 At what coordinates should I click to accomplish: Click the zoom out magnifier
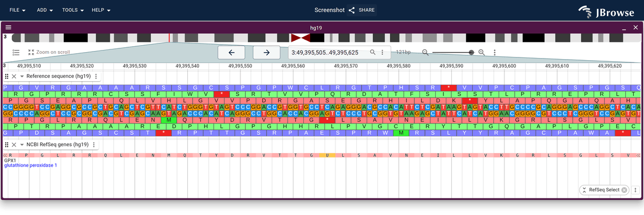coord(425,52)
